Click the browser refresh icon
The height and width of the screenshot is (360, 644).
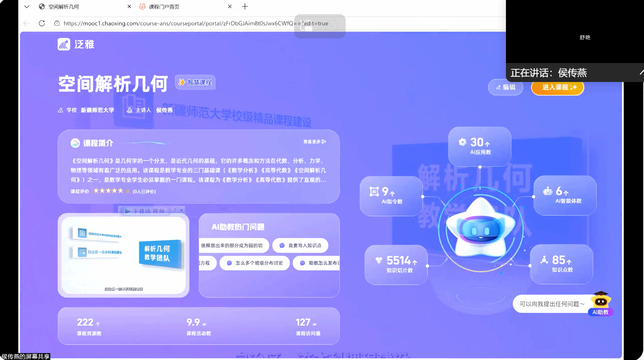pos(42,23)
